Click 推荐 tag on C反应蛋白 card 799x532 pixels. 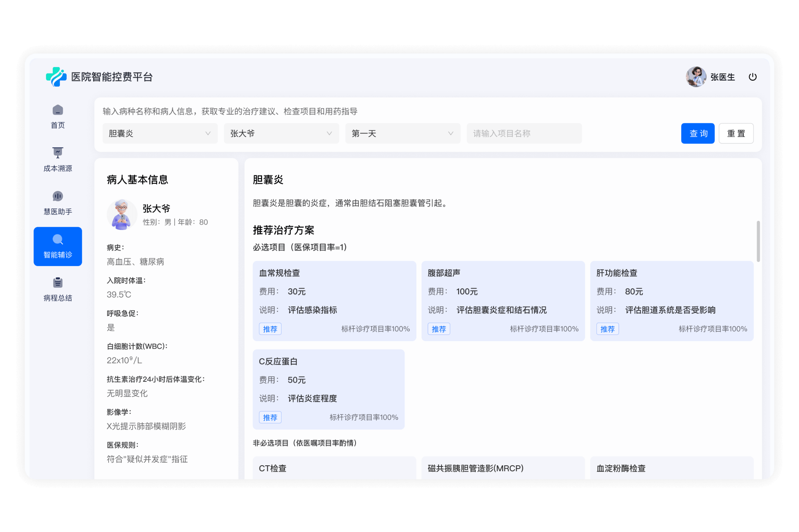270,417
